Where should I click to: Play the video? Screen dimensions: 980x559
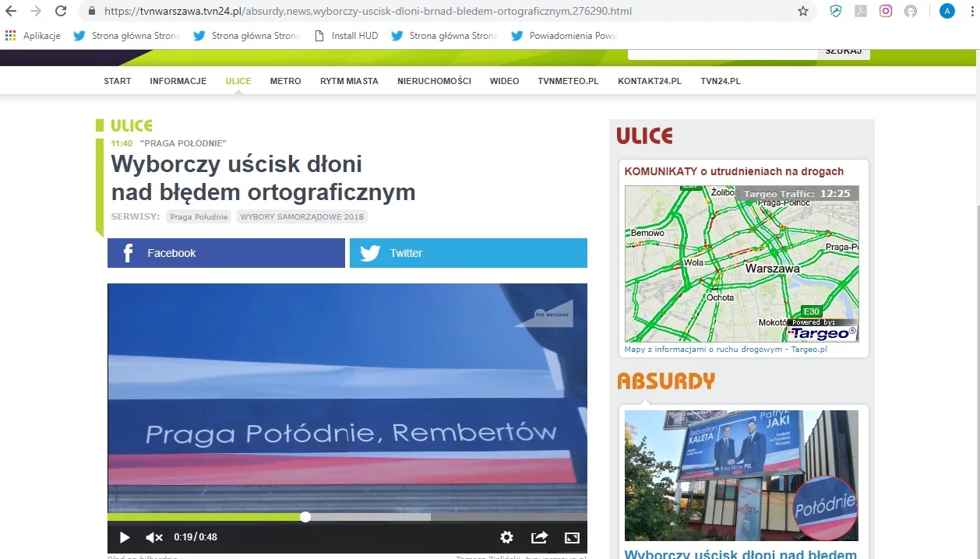point(125,537)
